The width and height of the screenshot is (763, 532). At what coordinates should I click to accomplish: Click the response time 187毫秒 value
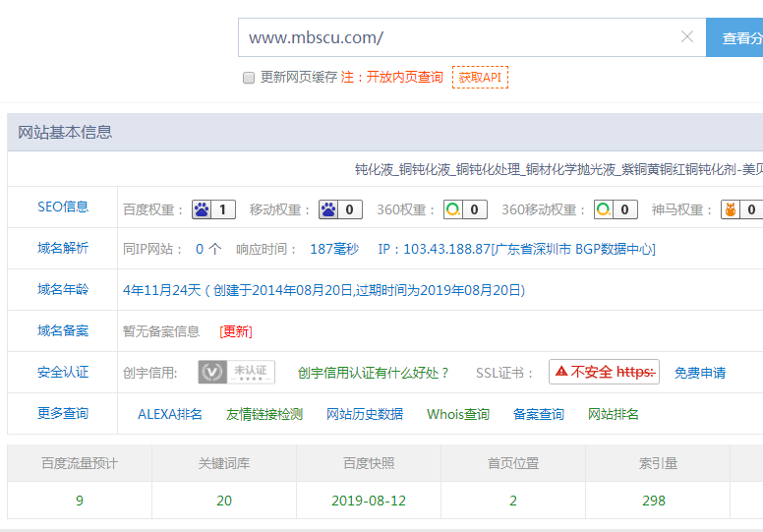coord(334,249)
